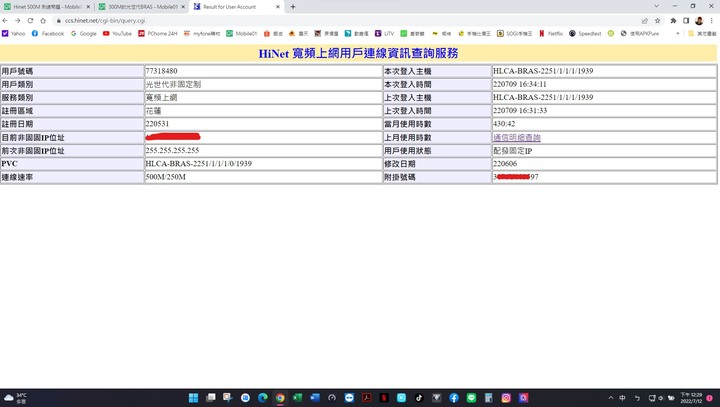Image resolution: width=720 pixels, height=407 pixels.
Task: Open Instagram from the taskbar
Action: click(x=506, y=398)
